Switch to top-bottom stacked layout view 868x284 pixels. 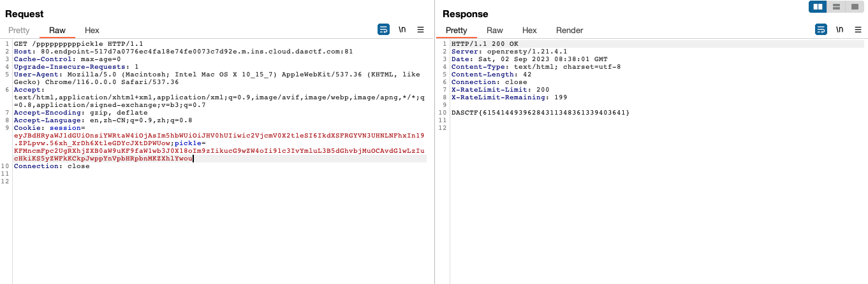[836, 7]
